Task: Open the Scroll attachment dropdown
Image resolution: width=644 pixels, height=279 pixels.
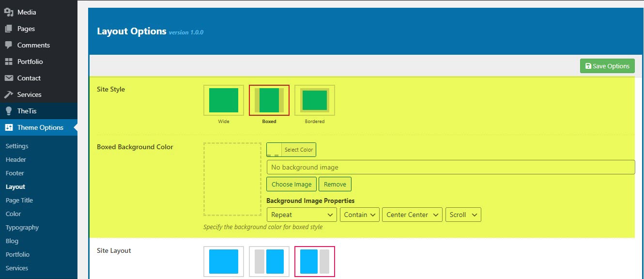Action: point(463,215)
